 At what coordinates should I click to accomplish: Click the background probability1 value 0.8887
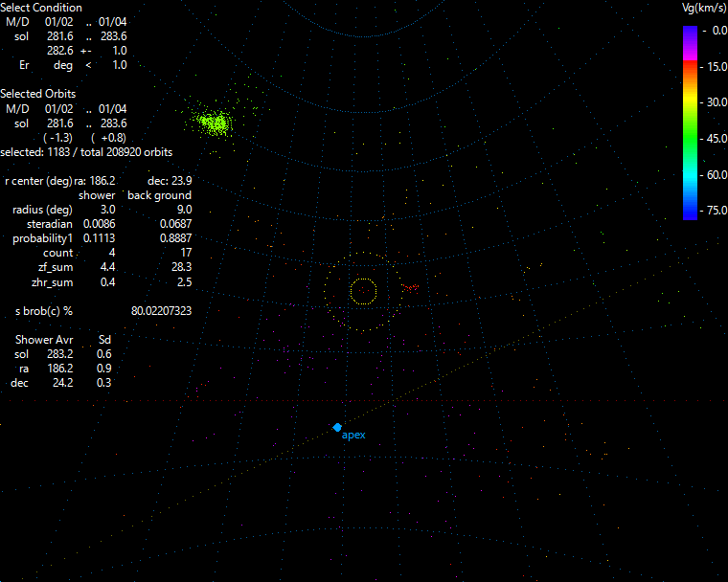tap(174, 238)
